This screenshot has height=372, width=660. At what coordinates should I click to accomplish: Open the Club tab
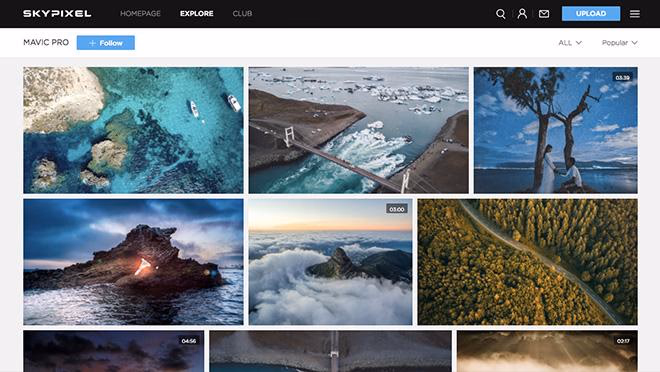(242, 13)
